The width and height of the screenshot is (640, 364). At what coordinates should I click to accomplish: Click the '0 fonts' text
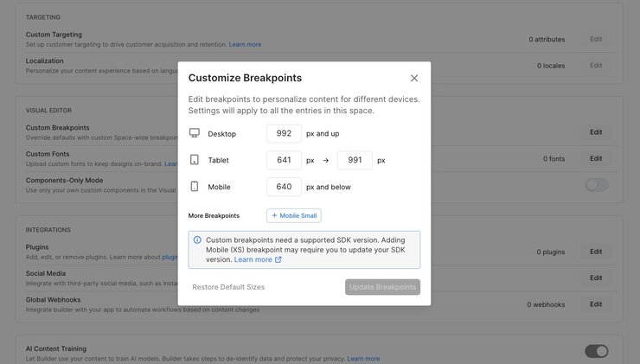[x=554, y=159]
